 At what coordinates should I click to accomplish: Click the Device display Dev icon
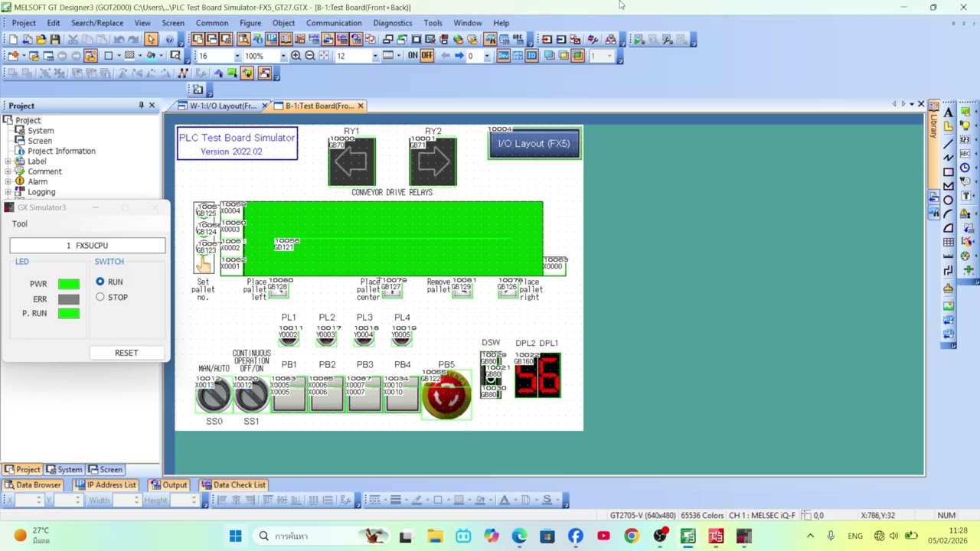(502, 56)
